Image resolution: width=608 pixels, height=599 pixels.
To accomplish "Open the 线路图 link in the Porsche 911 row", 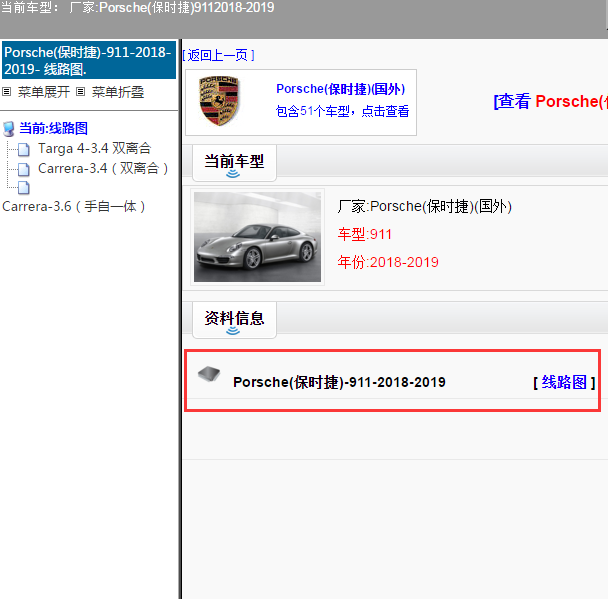I will [x=564, y=382].
